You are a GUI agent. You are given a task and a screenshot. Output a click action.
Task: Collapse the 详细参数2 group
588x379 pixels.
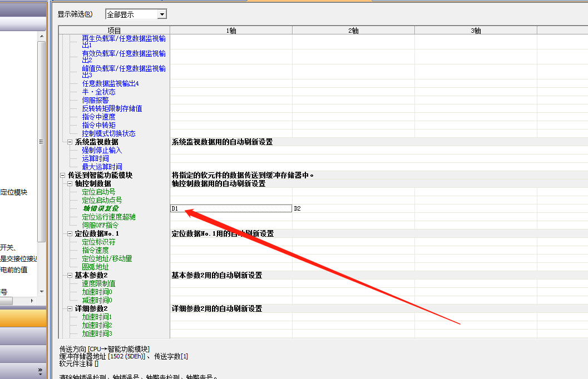pyautogui.click(x=70, y=309)
